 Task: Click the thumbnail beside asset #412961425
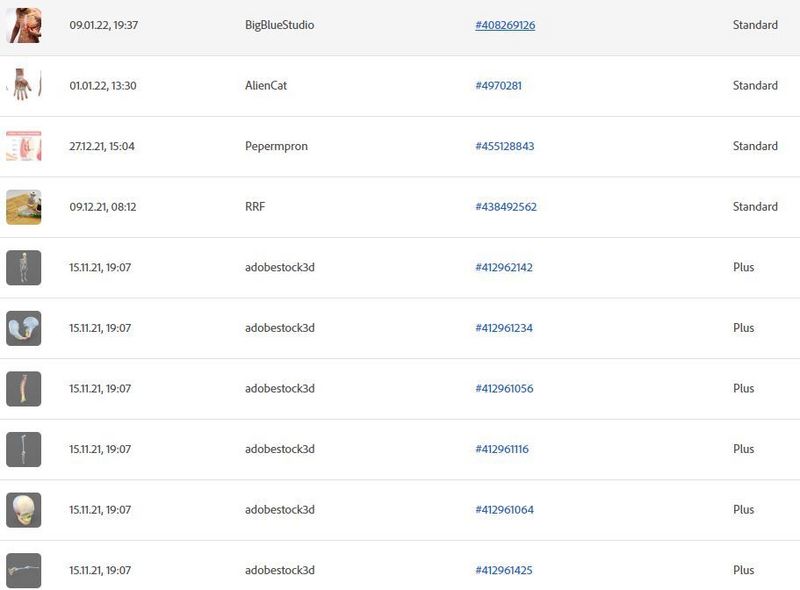23,571
